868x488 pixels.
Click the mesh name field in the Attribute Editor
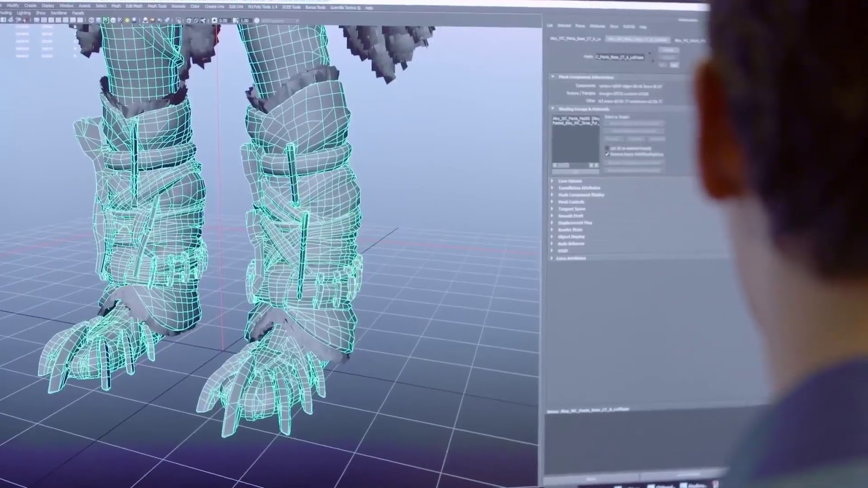pos(620,57)
